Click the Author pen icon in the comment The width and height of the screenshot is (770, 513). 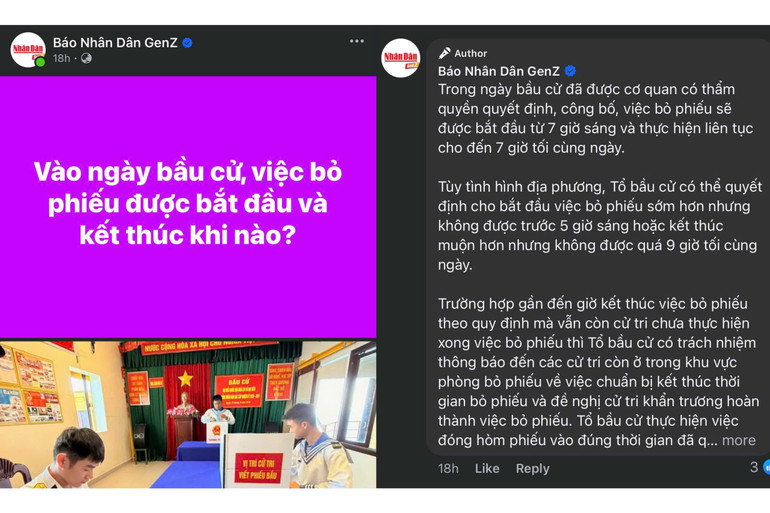(x=444, y=53)
